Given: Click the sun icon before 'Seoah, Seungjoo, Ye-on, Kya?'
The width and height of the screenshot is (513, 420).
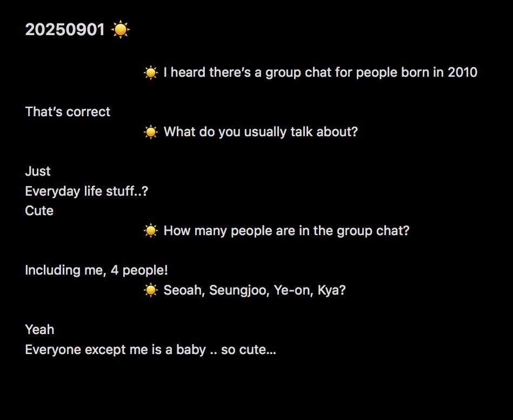Looking at the screenshot, I should pos(150,290).
